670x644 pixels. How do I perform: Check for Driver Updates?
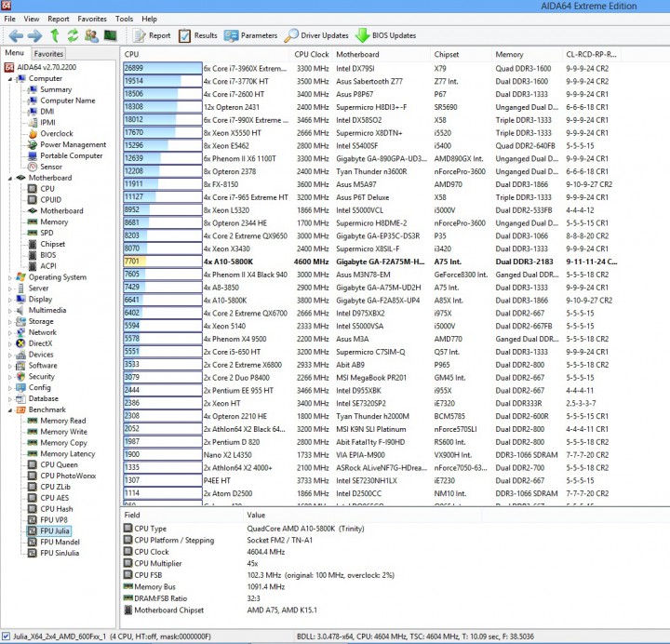click(316, 35)
